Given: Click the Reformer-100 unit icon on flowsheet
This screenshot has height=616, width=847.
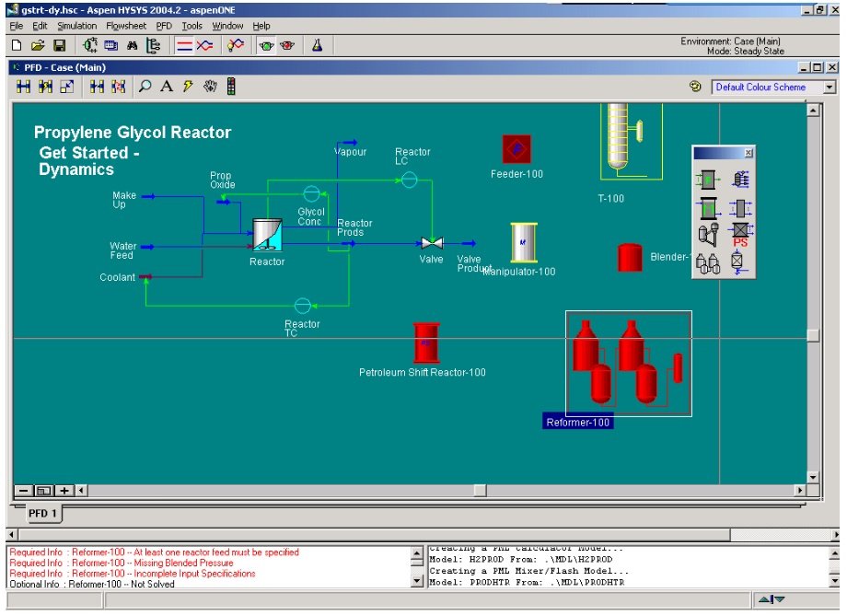Looking at the screenshot, I should [x=627, y=362].
